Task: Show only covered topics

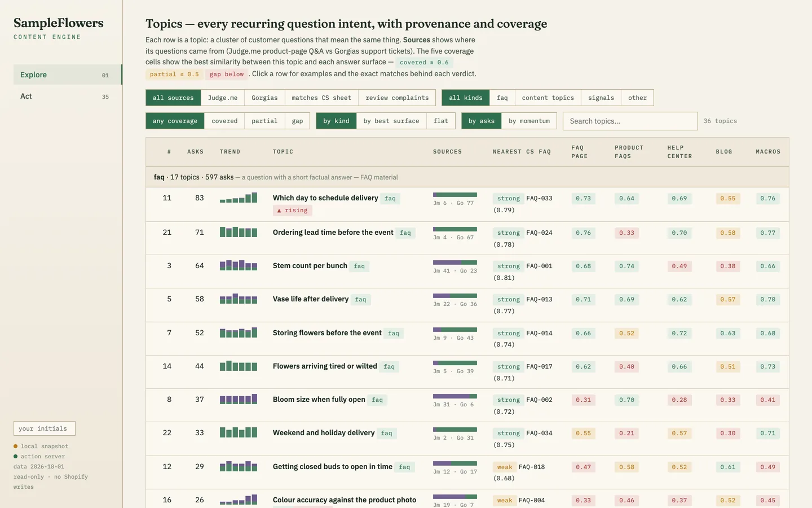Action: [224, 121]
